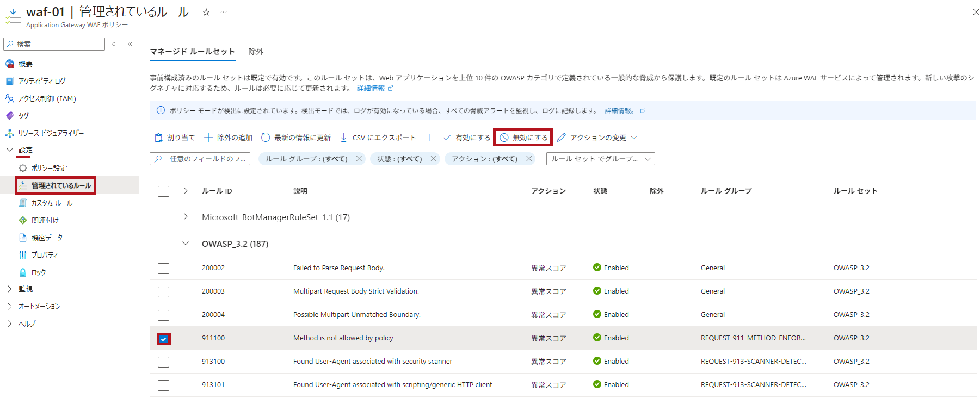This screenshot has height=398, width=980.
Task: Collapse sidebar with double chevron icon
Action: tap(130, 44)
